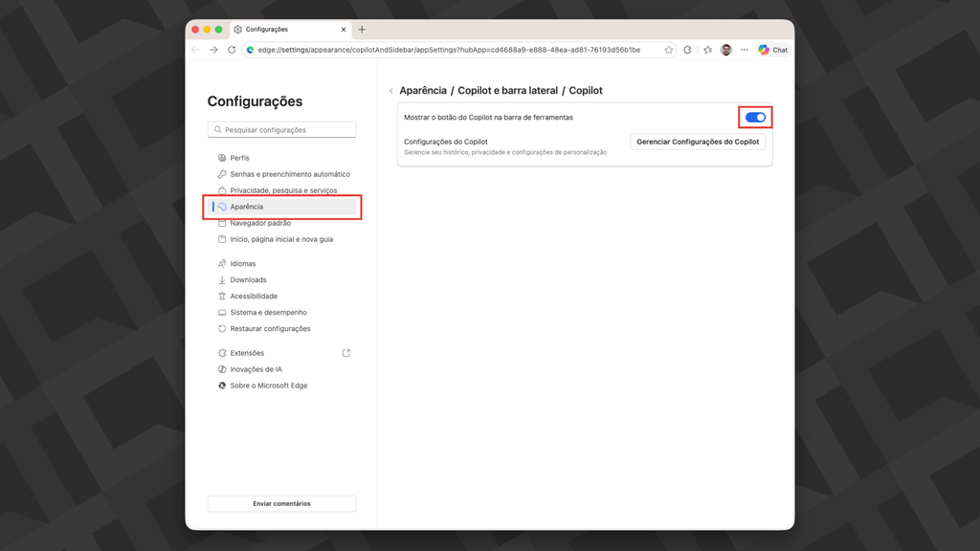Open Aparência from the breadcrumb

[x=422, y=90]
